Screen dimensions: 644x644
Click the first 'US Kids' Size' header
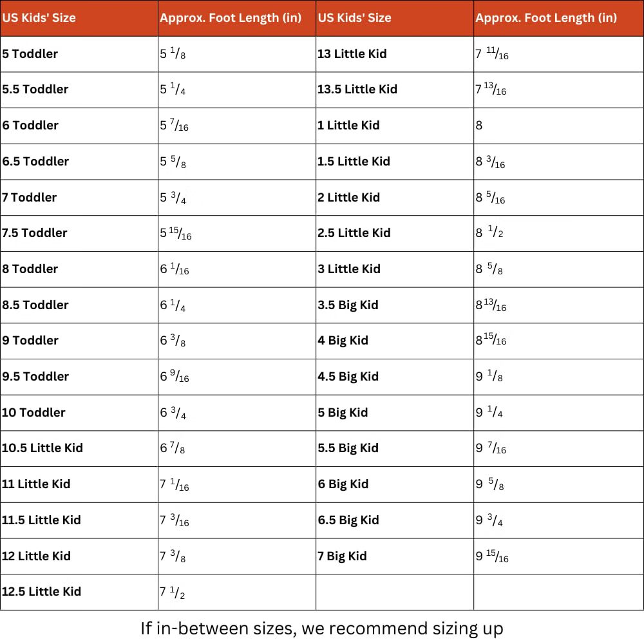pyautogui.click(x=39, y=18)
